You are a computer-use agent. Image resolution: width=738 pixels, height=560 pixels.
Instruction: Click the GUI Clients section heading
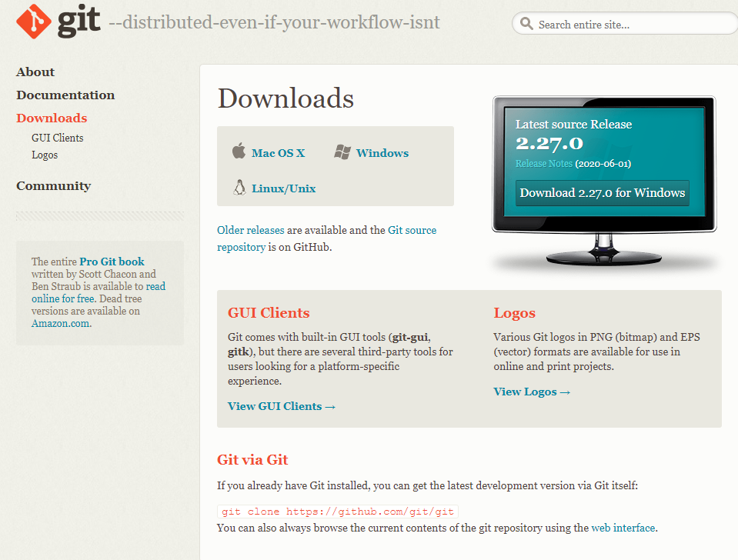(269, 313)
